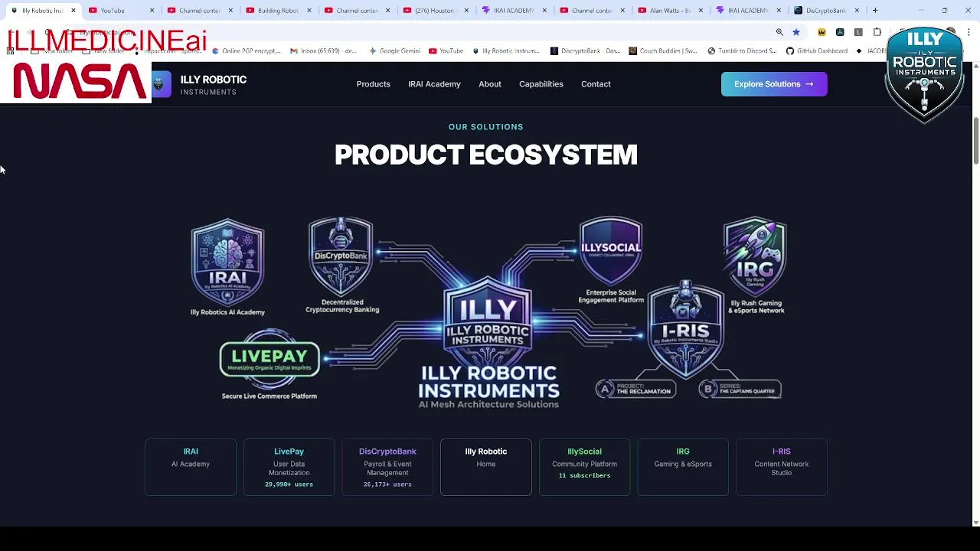Click the central ILLY Robotic Instruments shield
The image size is (980, 551).
click(488, 321)
